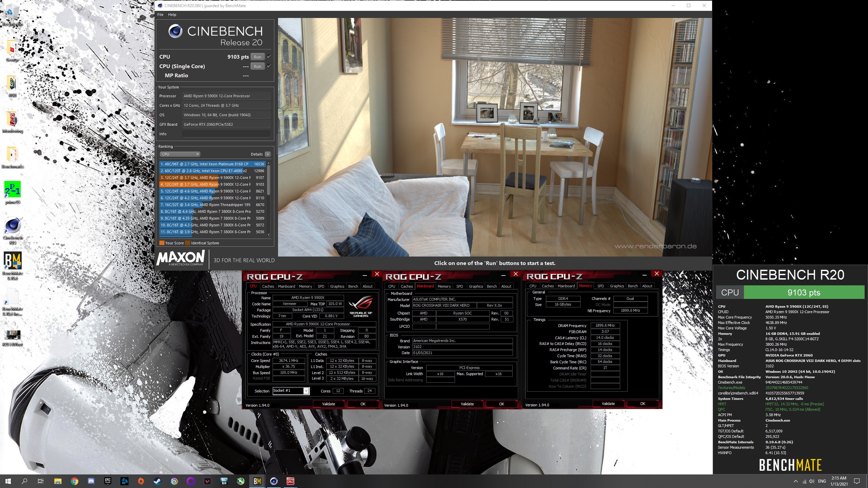Launch Cinebench R15 desktop shortcut

pyautogui.click(x=12, y=230)
